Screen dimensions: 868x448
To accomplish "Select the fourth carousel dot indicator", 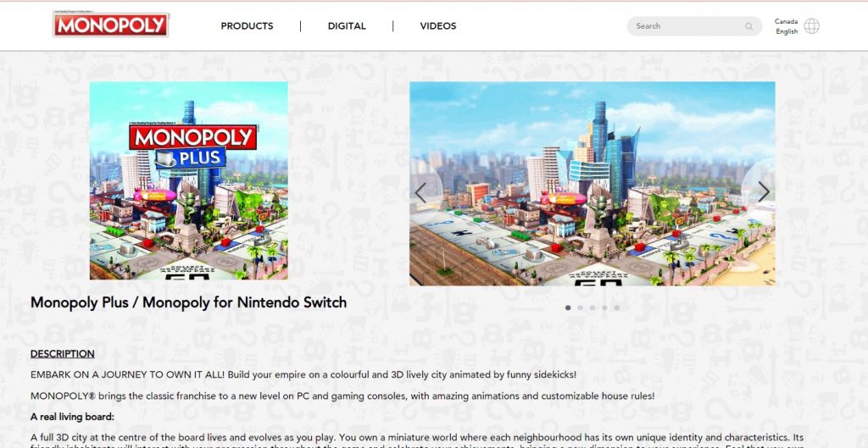I will (x=604, y=307).
